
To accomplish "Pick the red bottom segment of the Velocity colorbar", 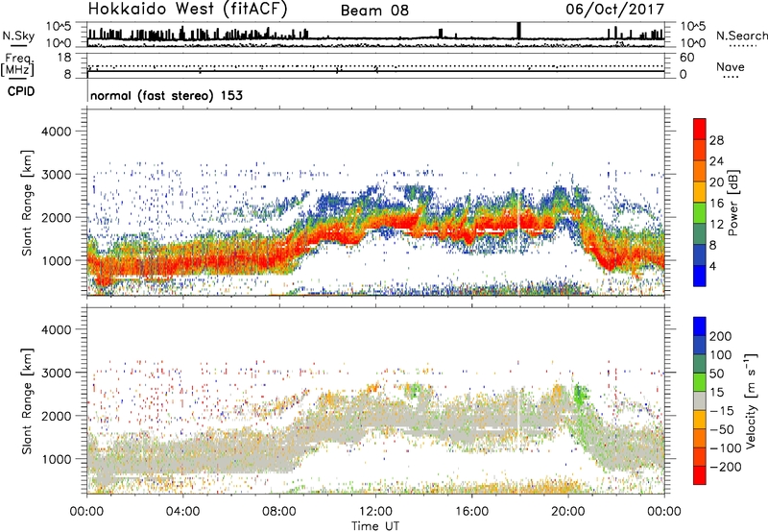I will click(x=700, y=475).
